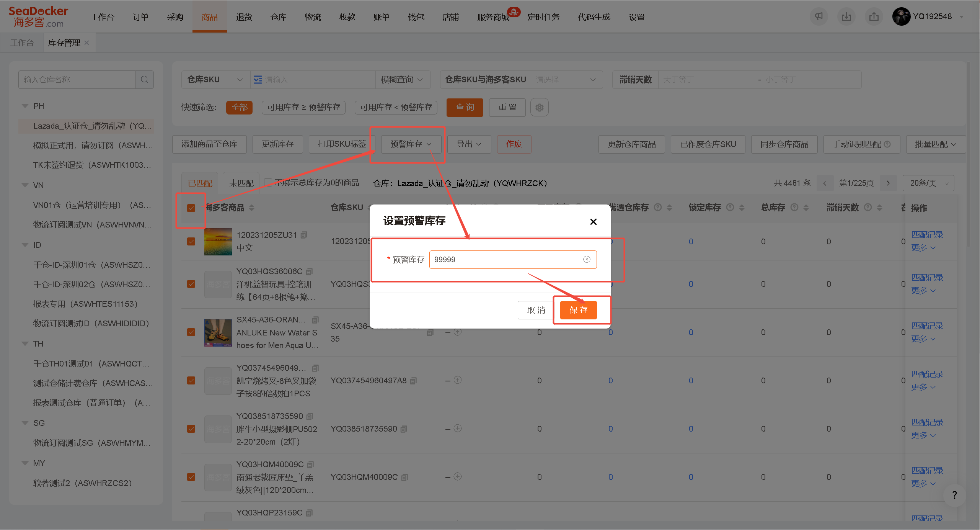This screenshot has width=980, height=530.
Task: Open the 服务商城 top menu
Action: point(493,17)
